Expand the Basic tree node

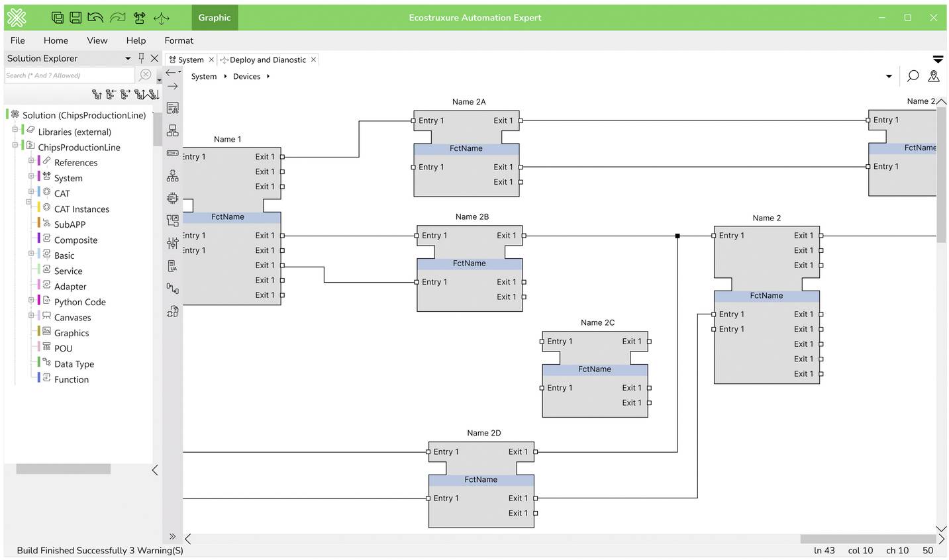[x=30, y=253]
